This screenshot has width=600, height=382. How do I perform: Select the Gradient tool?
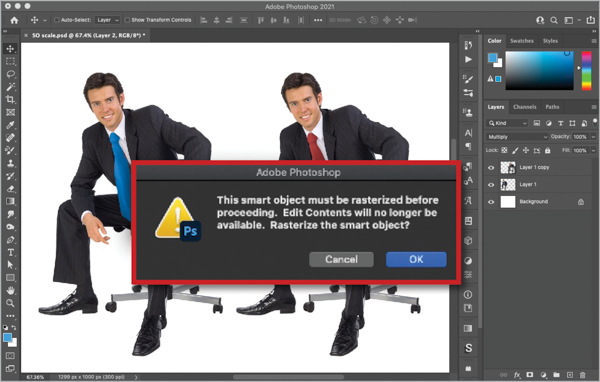(10, 201)
